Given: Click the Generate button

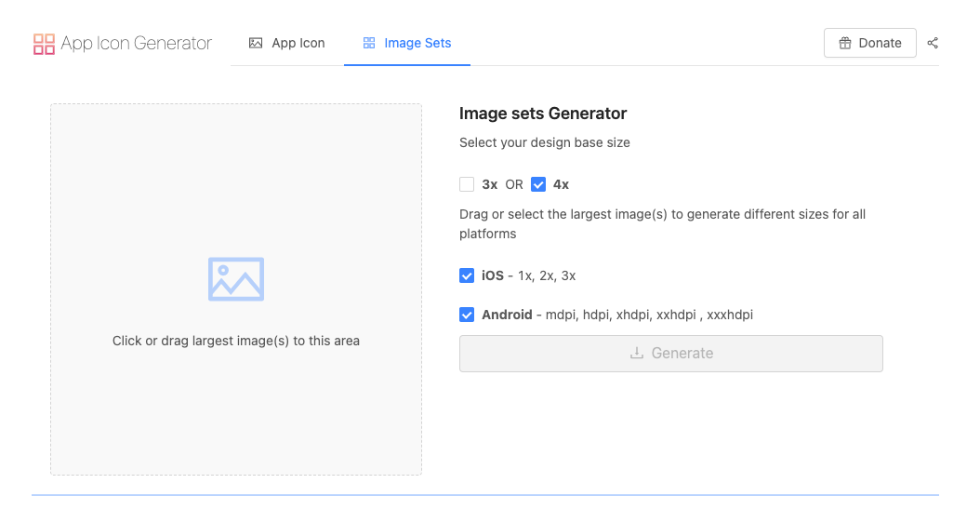Looking at the screenshot, I should (x=670, y=354).
